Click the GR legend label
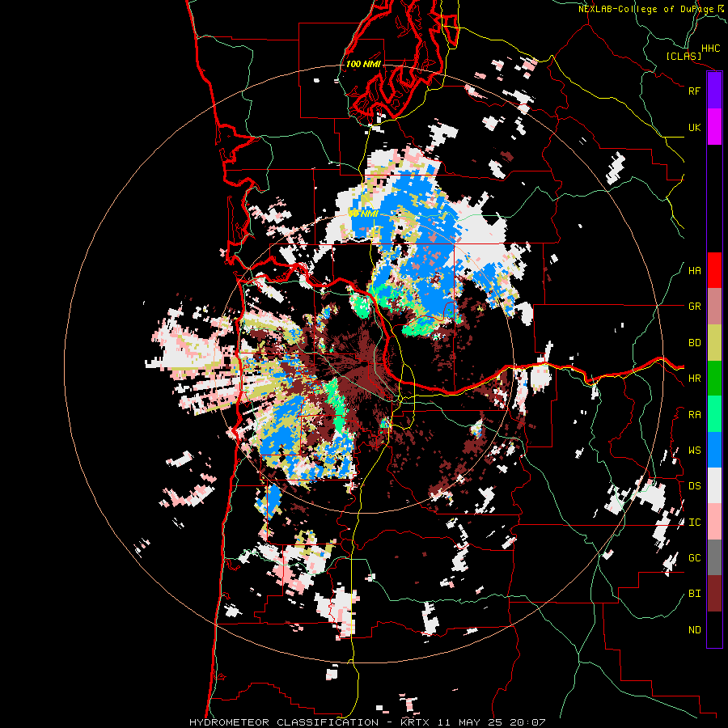The height and width of the screenshot is (728, 728). 694,307
